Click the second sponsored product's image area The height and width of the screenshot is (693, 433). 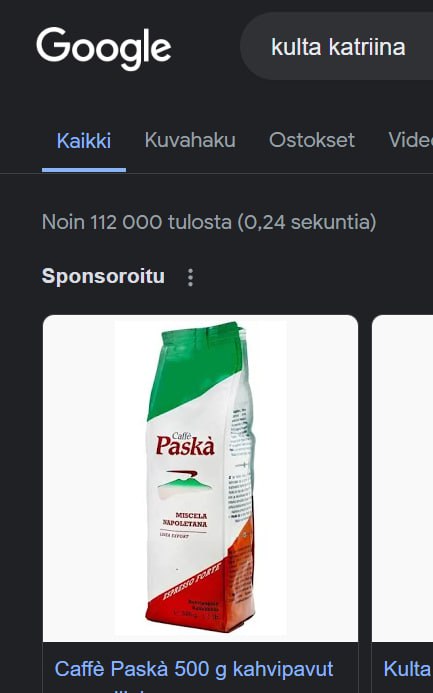point(403,478)
